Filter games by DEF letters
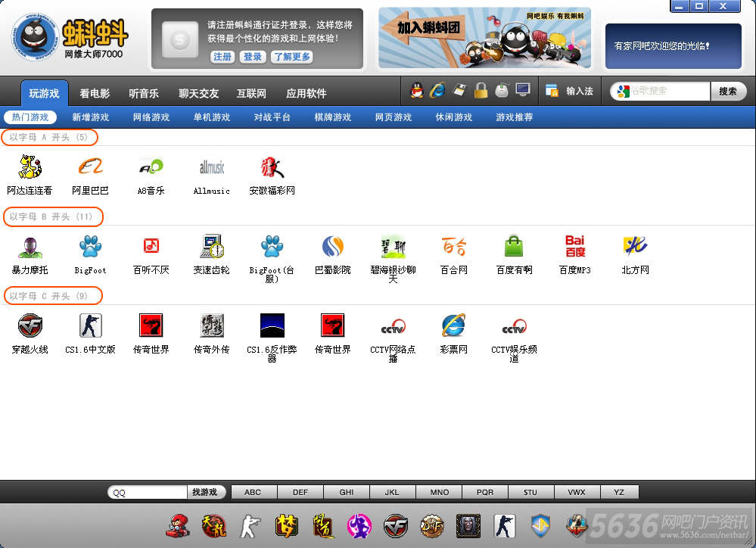The image size is (756, 548). pyautogui.click(x=300, y=492)
